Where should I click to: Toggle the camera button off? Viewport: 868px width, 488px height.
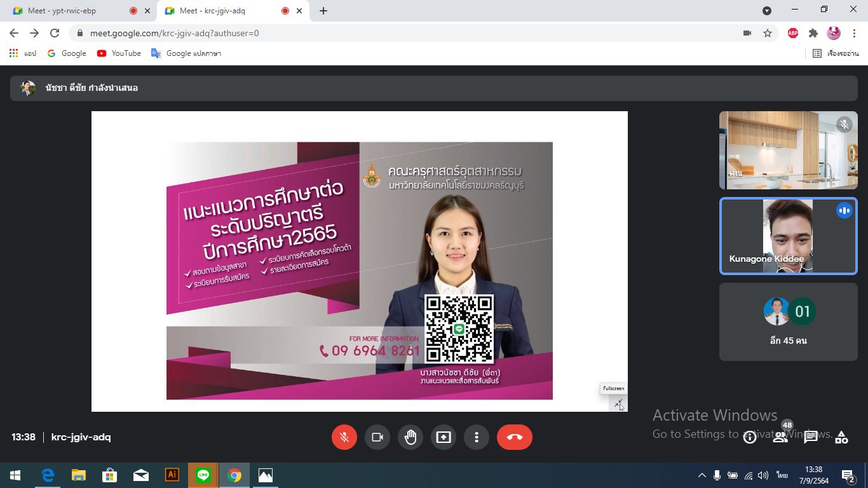[377, 437]
